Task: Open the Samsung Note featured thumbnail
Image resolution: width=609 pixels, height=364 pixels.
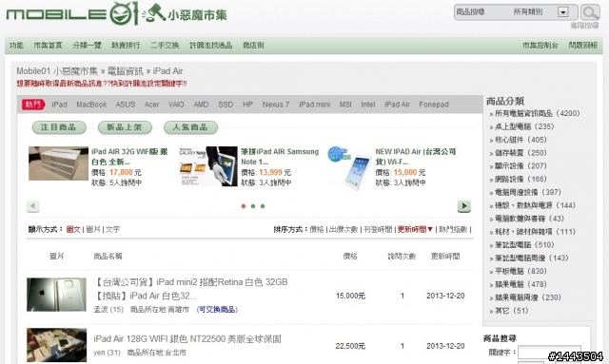Action: click(x=207, y=166)
